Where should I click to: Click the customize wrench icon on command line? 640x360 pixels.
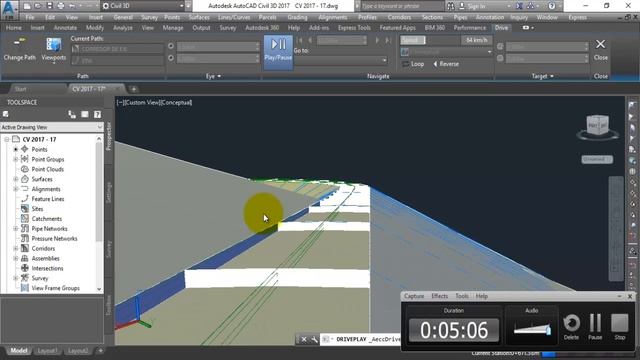coord(314,339)
